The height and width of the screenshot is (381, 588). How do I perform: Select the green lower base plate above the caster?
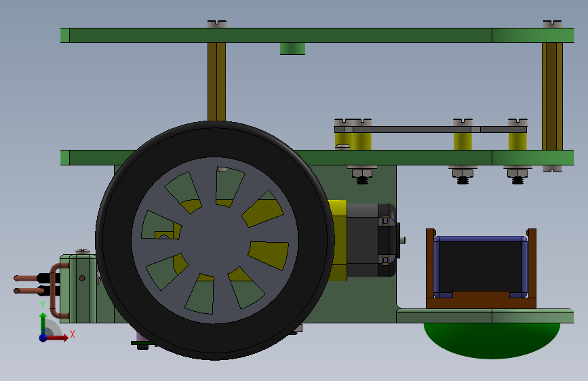point(485,316)
